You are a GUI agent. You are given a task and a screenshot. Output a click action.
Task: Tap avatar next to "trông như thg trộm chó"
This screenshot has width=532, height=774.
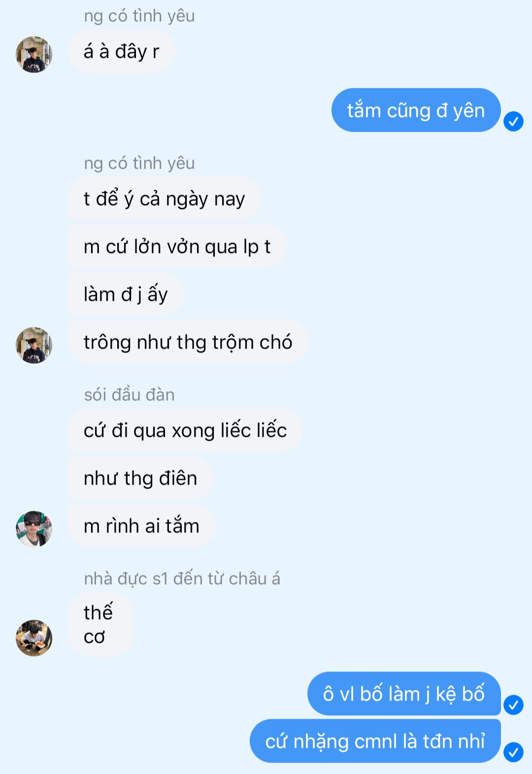click(34, 345)
